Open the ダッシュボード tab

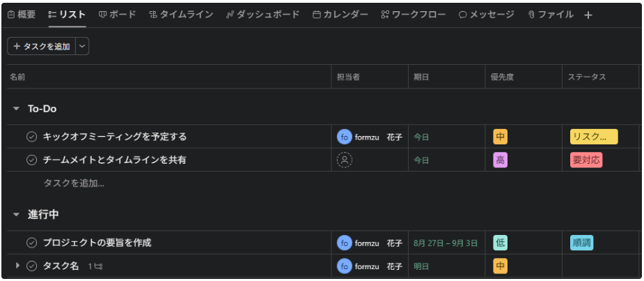coord(263,15)
